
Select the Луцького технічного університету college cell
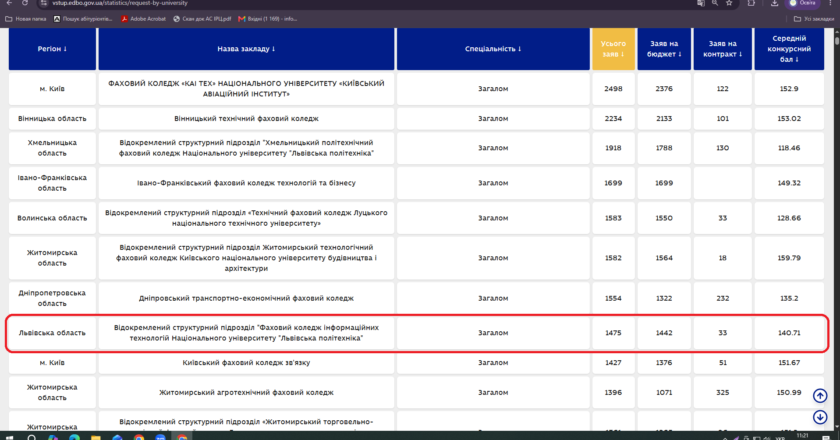point(246,218)
